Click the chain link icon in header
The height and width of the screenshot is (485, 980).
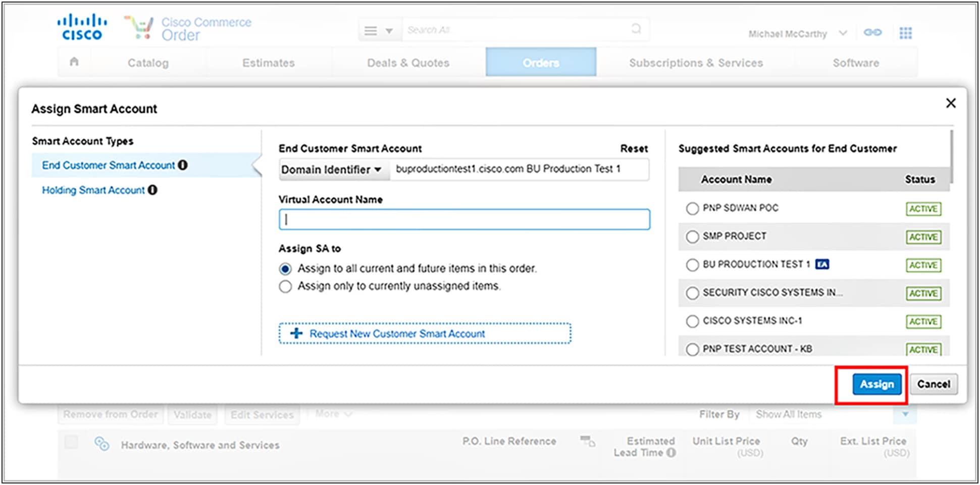[x=872, y=33]
